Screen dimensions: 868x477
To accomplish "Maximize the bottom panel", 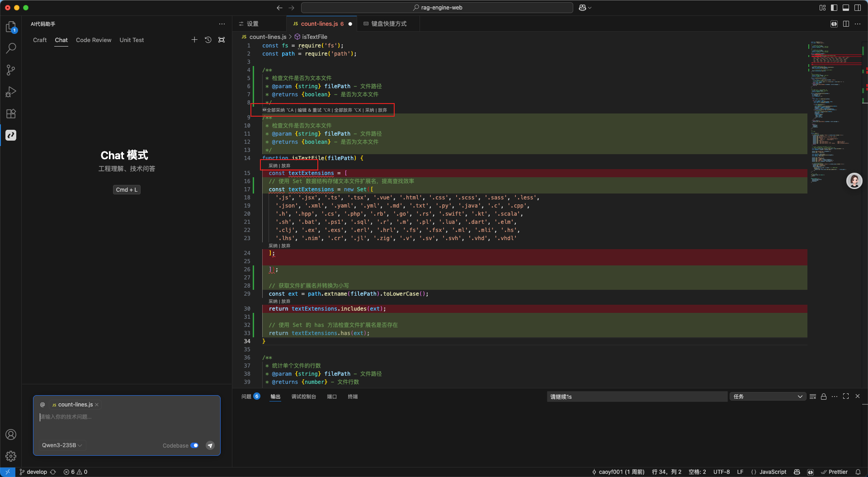I will [846, 397].
